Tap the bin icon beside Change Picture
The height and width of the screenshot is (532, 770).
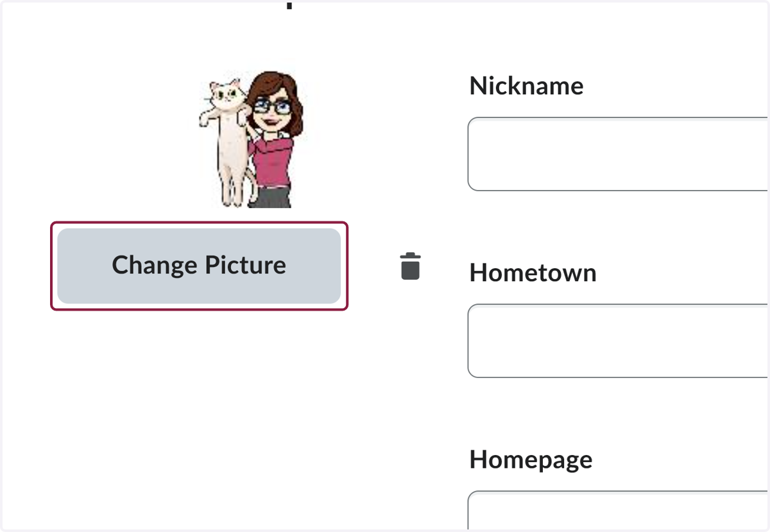pyautogui.click(x=411, y=266)
